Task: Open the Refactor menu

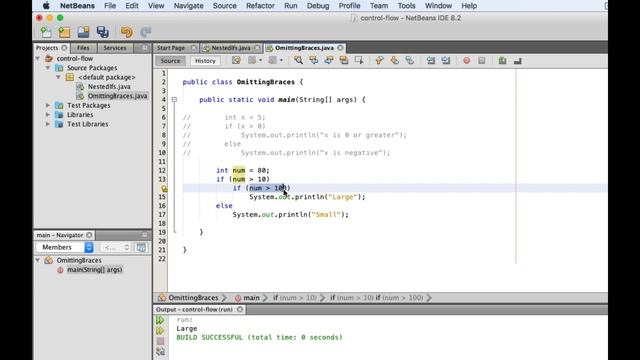Action: click(260, 6)
